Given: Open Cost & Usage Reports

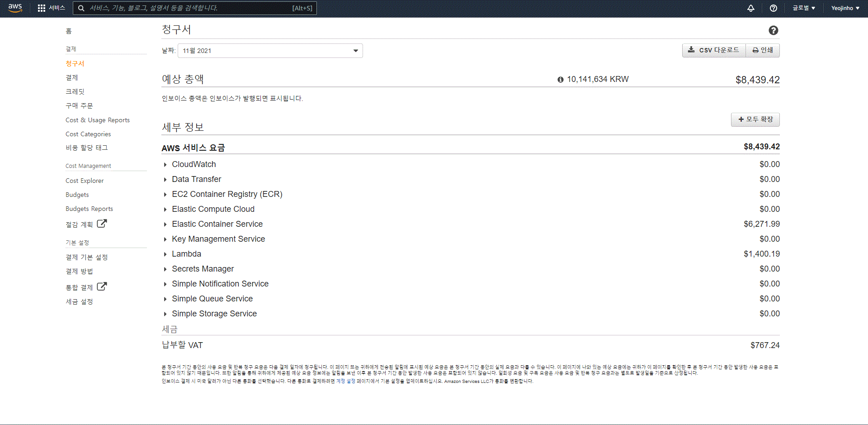Looking at the screenshot, I should (98, 120).
